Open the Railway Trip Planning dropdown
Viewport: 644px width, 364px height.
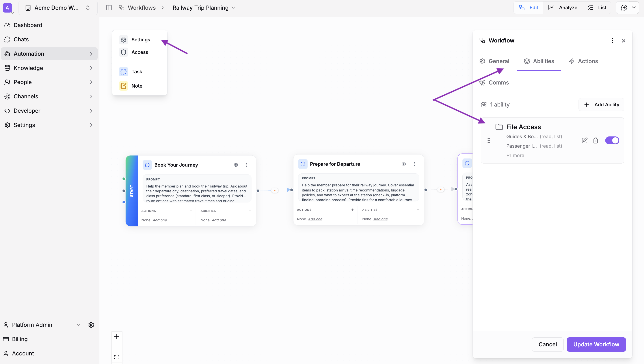(x=233, y=7)
